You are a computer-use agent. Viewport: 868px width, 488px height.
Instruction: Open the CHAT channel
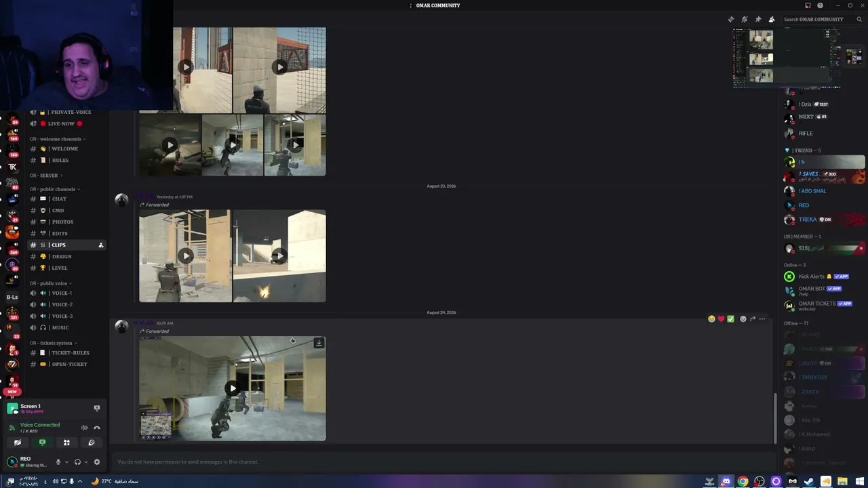click(66, 199)
